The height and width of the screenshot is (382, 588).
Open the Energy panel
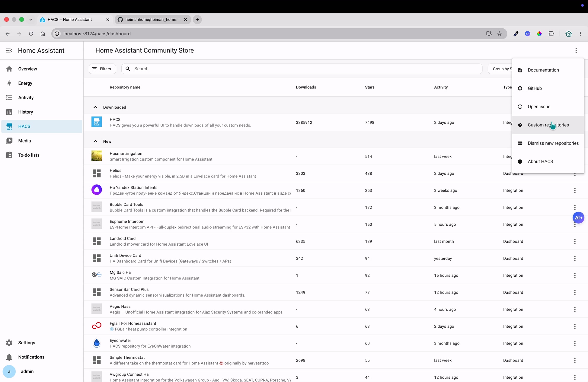42,83
